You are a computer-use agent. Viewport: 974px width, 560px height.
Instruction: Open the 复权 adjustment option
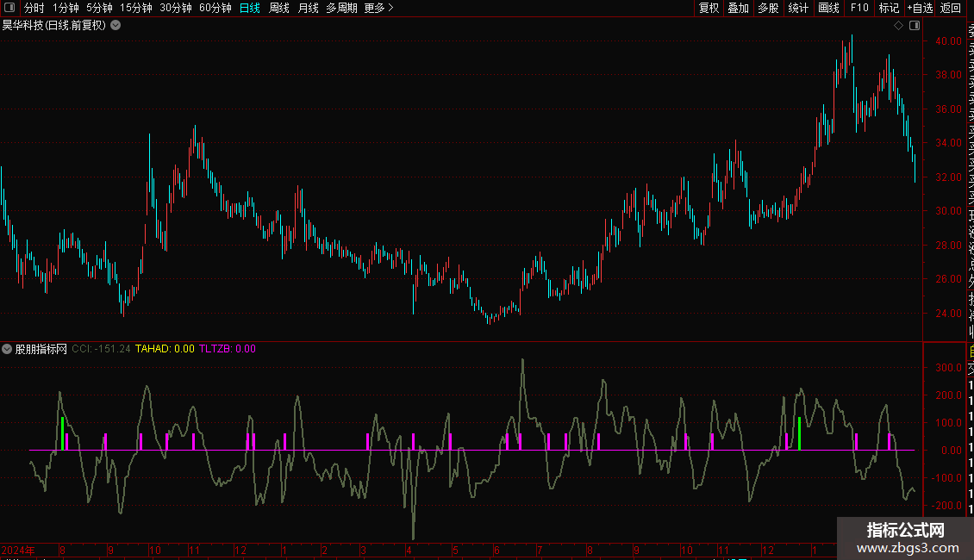709,8
